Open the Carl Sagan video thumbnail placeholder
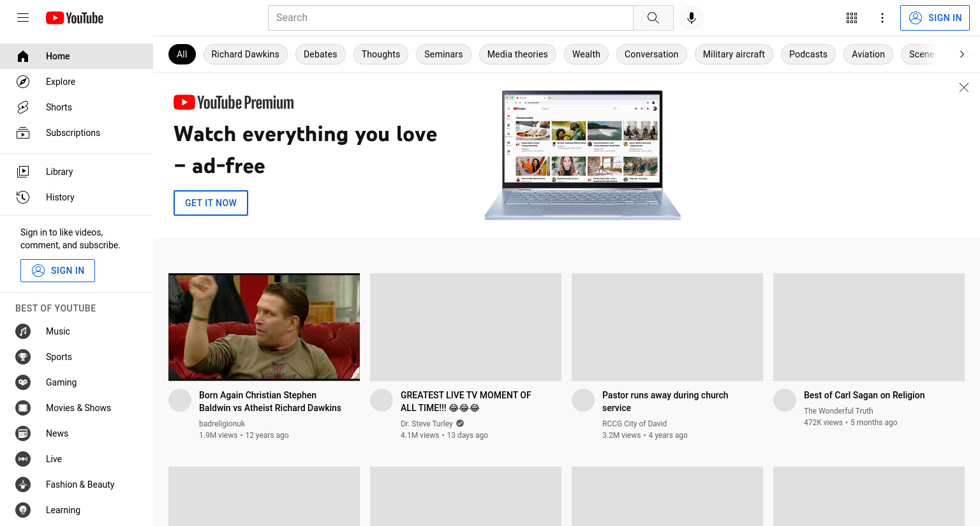The width and height of the screenshot is (980, 526). pos(869,327)
